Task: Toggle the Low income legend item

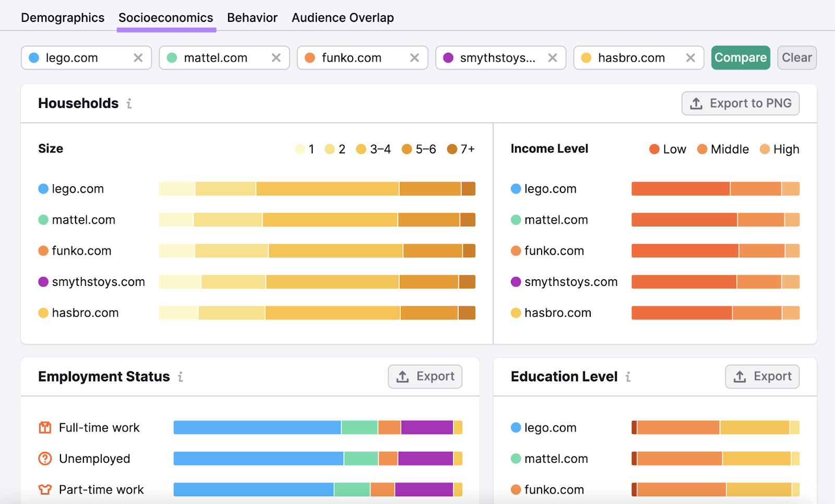Action: (667, 149)
